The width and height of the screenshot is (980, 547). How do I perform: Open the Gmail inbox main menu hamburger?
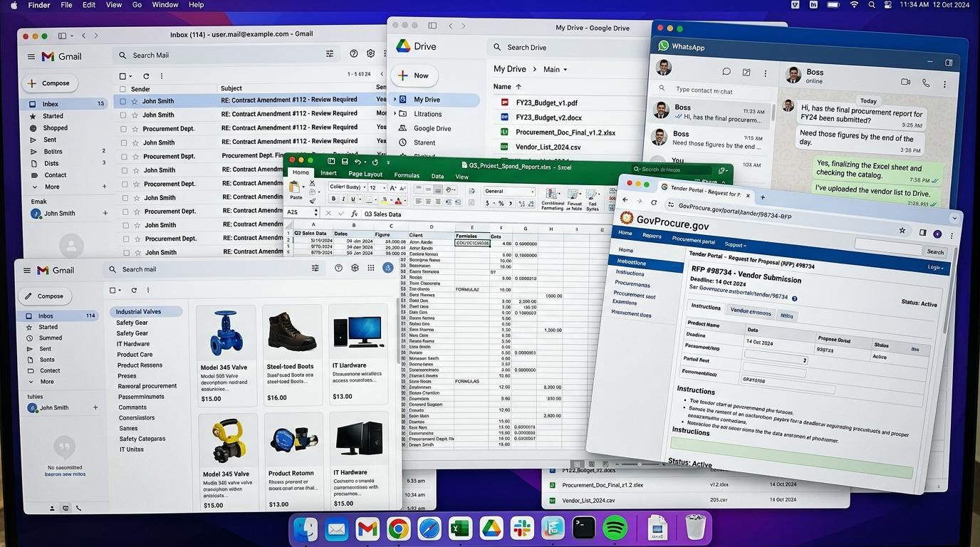[31, 57]
